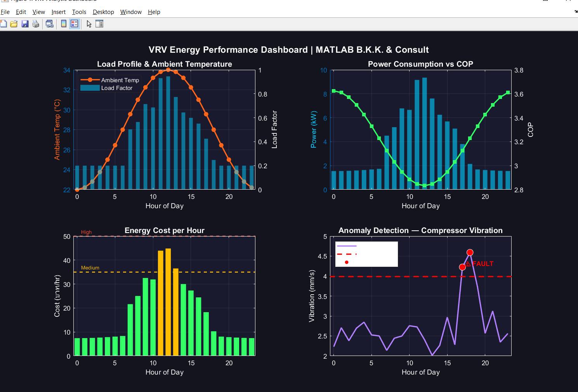Viewport: 578px width, 392px height.
Task: Open the Edit menu
Action: point(21,12)
